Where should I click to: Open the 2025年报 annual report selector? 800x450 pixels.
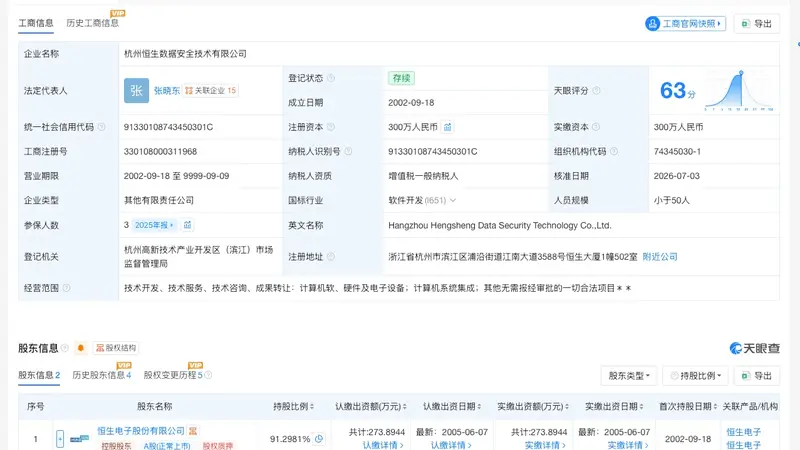tap(154, 225)
